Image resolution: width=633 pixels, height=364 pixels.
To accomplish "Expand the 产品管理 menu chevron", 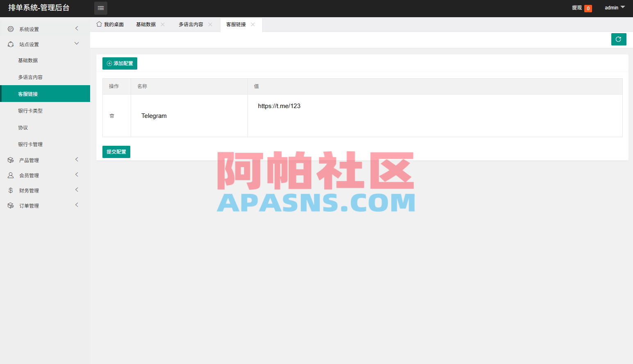I will coord(77,159).
